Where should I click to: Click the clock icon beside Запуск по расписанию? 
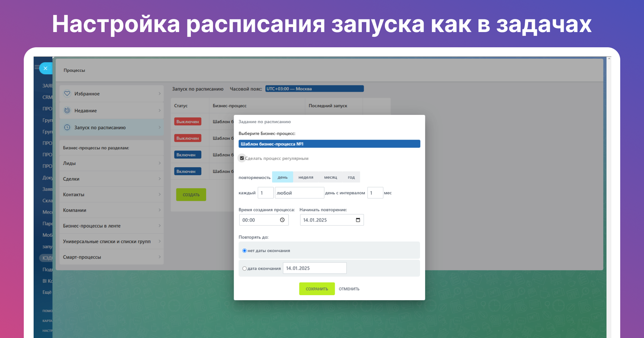click(x=67, y=127)
